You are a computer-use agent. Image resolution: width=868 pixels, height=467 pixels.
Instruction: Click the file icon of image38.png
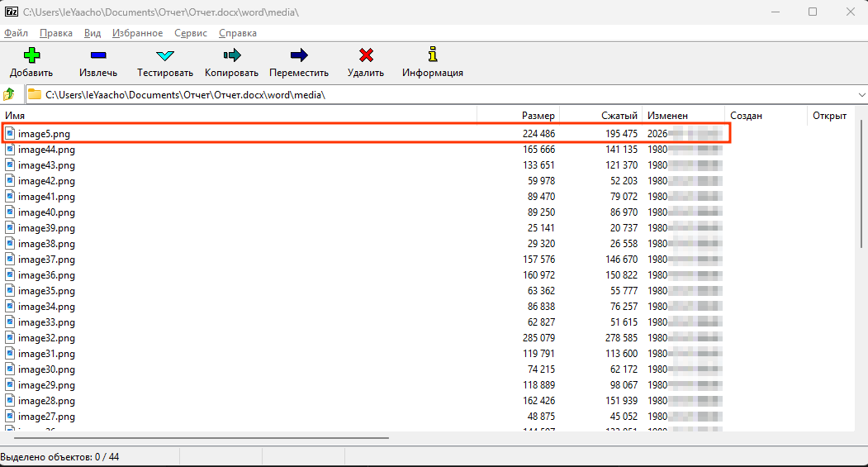[10, 243]
